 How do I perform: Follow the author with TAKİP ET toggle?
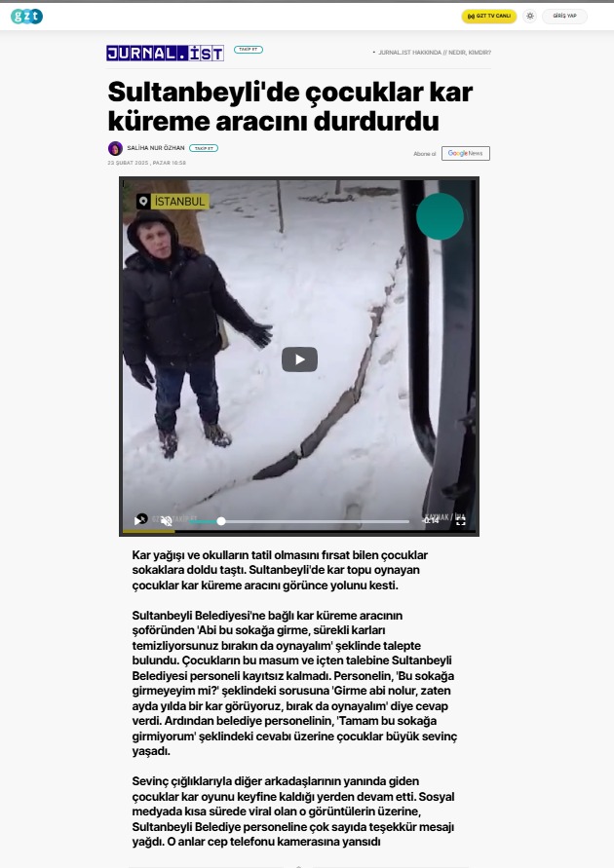click(204, 148)
